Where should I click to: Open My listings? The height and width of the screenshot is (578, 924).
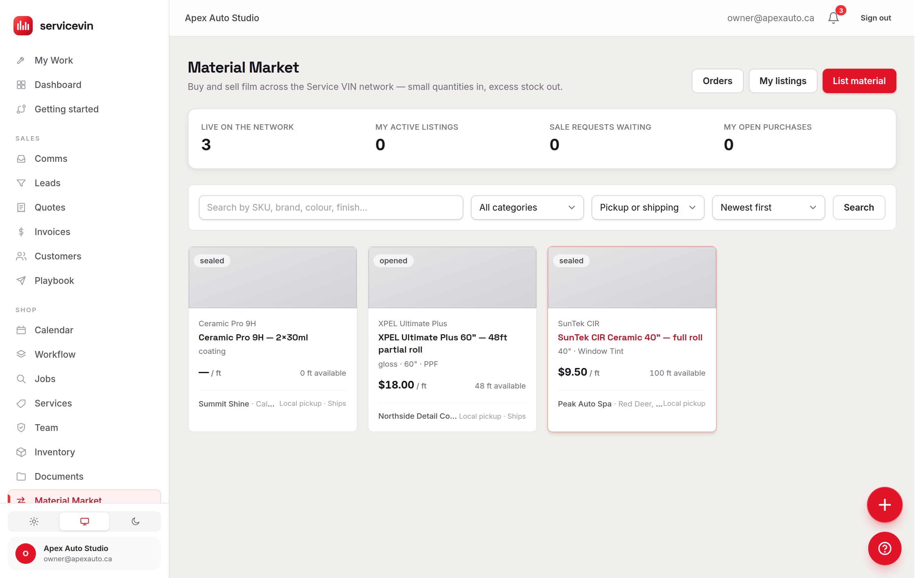[783, 81]
